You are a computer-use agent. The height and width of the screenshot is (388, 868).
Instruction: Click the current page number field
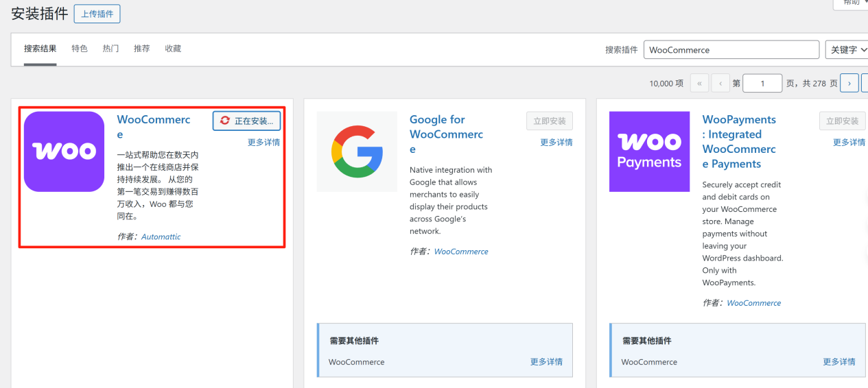(x=762, y=83)
